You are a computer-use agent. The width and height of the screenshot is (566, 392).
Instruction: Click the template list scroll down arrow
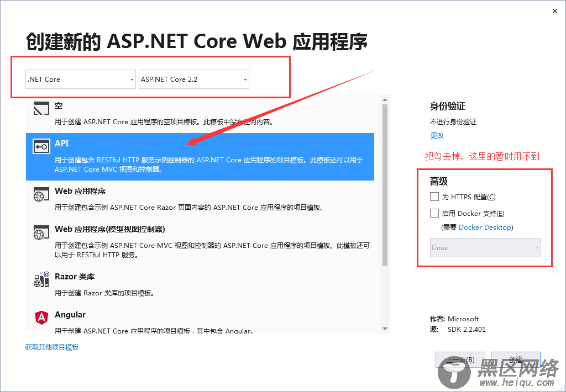(x=385, y=329)
